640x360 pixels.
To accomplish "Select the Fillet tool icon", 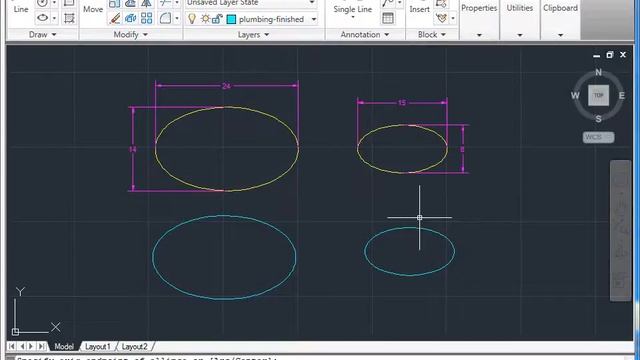I will coord(165,18).
